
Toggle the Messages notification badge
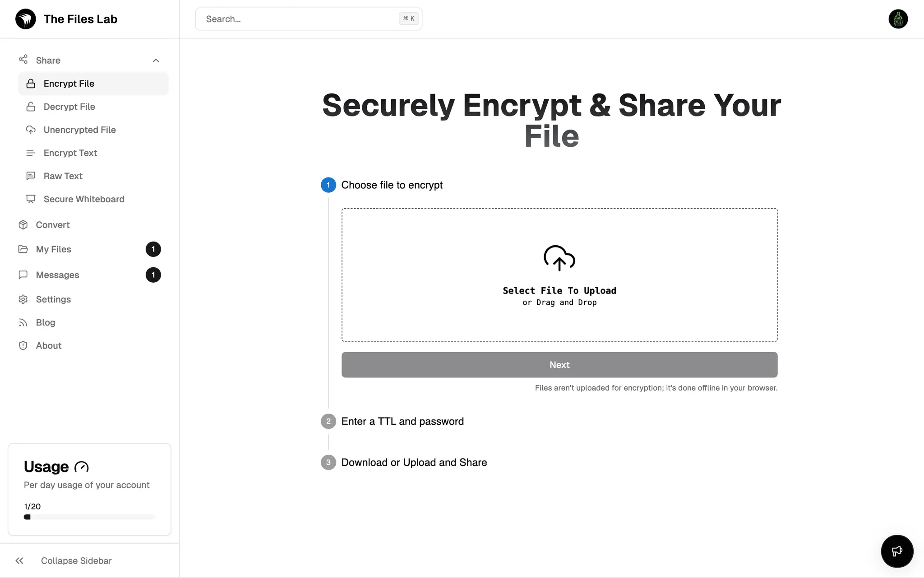pyautogui.click(x=153, y=275)
